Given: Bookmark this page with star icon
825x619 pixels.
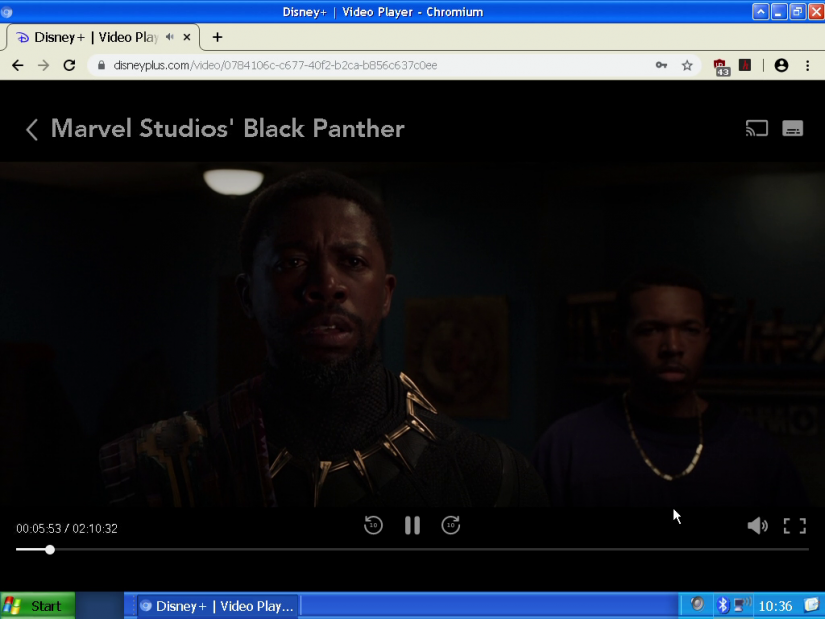Looking at the screenshot, I should point(687,65).
